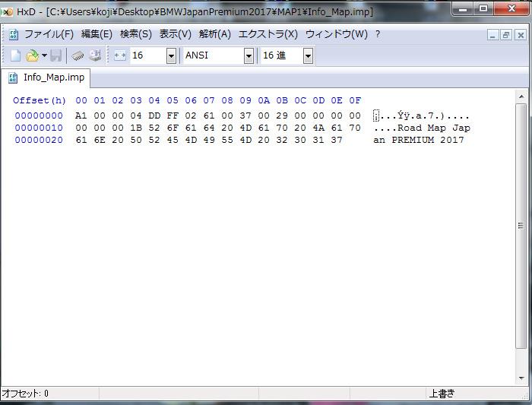Select hex byte 6F in second row
This screenshot has width=532, height=405.
pos(173,128)
